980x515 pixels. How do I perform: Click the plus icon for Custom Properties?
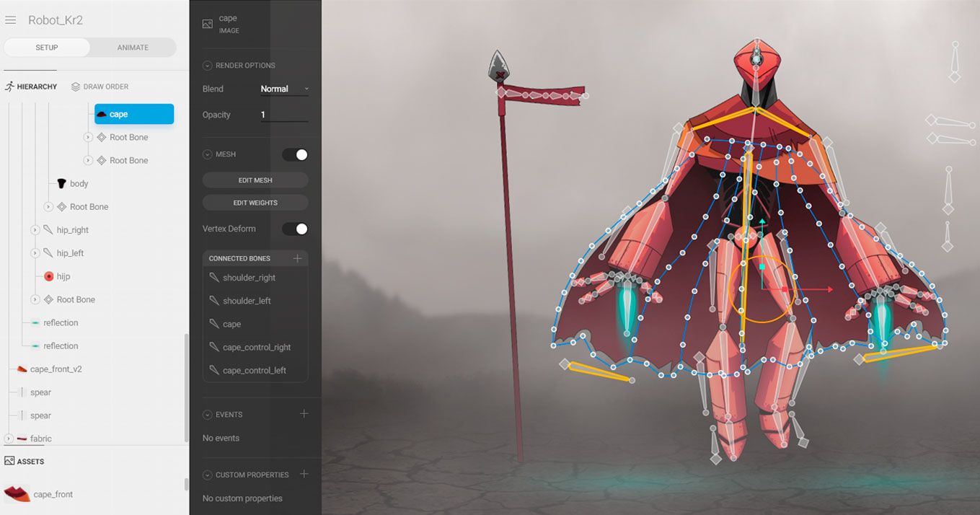[304, 474]
